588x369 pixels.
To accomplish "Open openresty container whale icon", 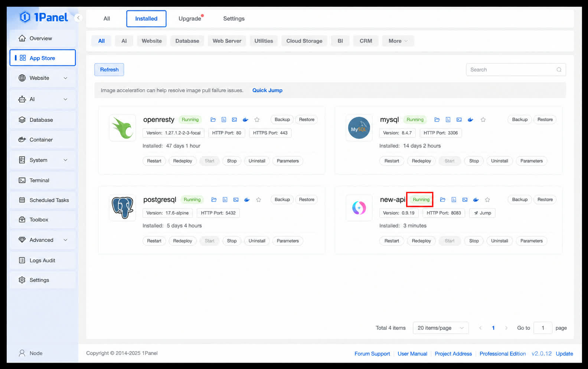I will point(245,120).
